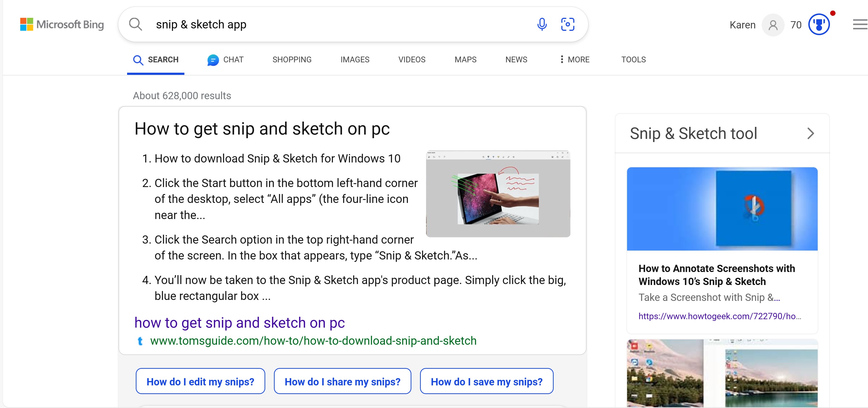Screen dimensions: 868x408
Task: Open the tomsguide.com URL link
Action: pos(313,341)
